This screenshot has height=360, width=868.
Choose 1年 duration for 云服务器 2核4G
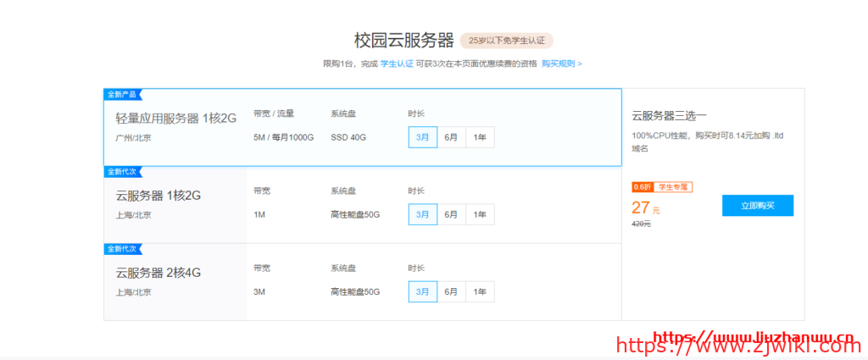point(480,291)
